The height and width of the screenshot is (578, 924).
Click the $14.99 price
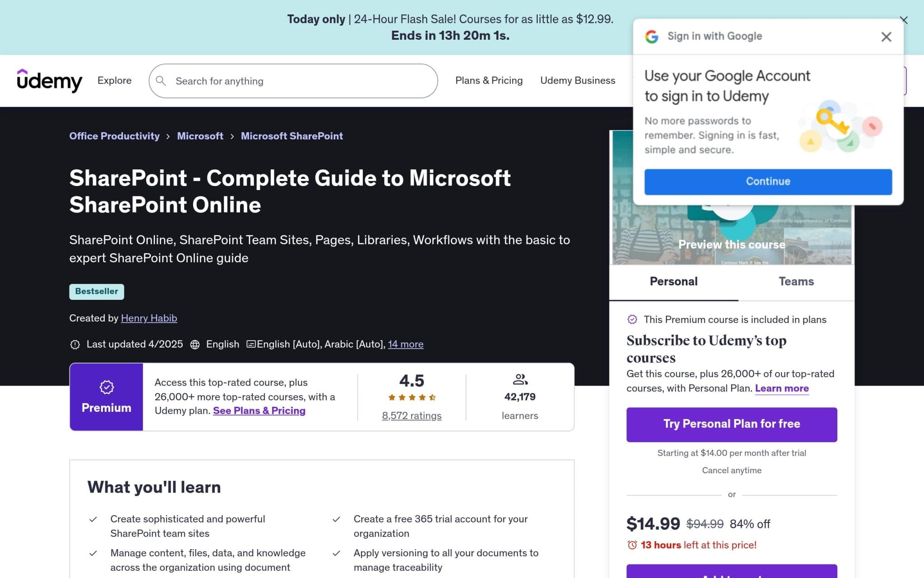click(x=653, y=524)
